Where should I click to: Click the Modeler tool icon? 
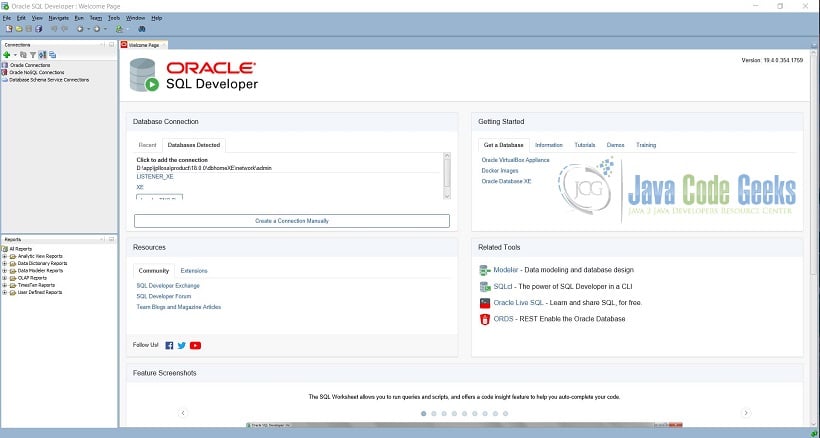[x=485, y=270]
